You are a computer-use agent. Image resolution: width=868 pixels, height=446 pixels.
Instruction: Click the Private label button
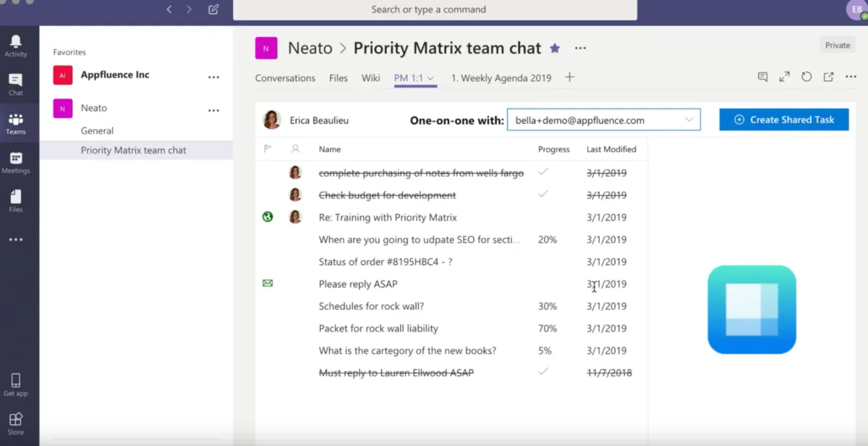(838, 45)
